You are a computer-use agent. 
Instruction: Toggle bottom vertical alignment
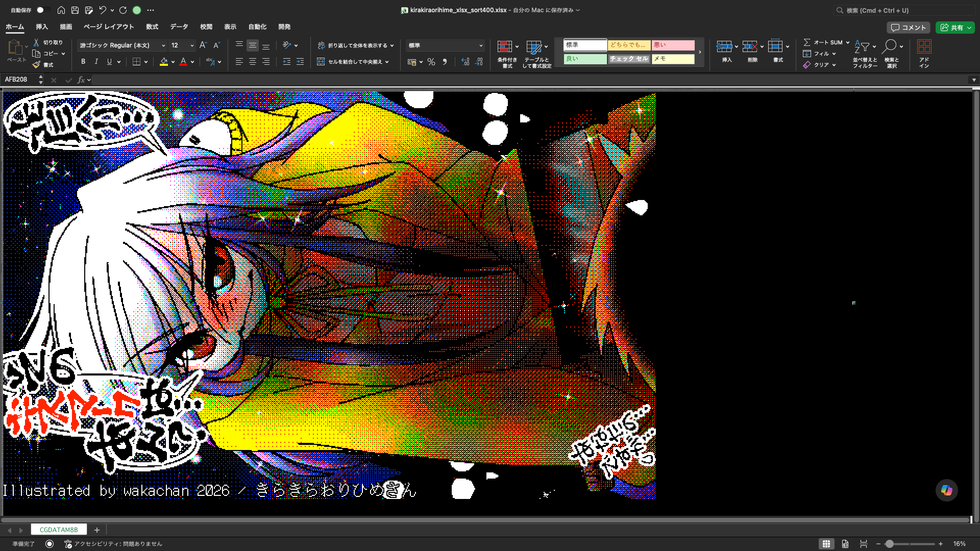266,45
